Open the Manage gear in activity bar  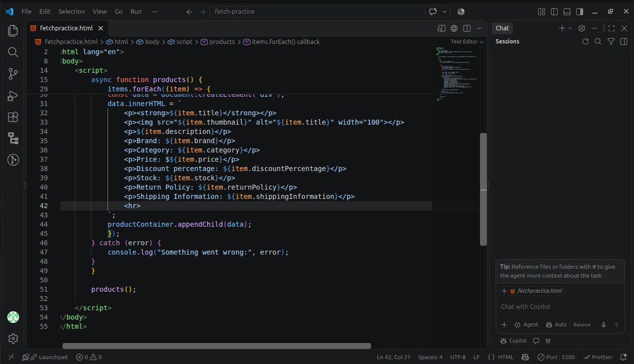coord(13,338)
